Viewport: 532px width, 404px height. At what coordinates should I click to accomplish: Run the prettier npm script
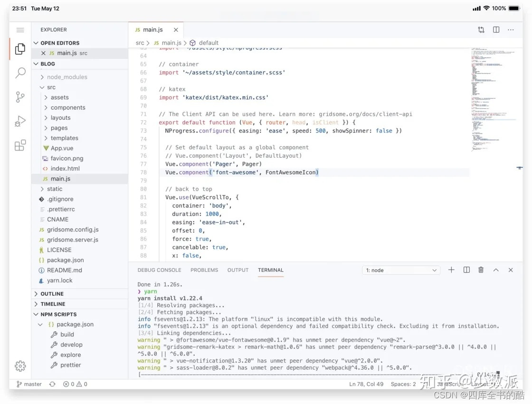pyautogui.click(x=71, y=365)
